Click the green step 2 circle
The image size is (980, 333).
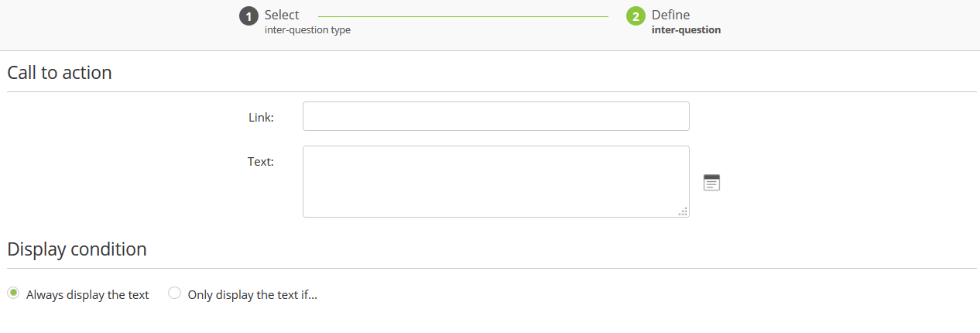(636, 16)
